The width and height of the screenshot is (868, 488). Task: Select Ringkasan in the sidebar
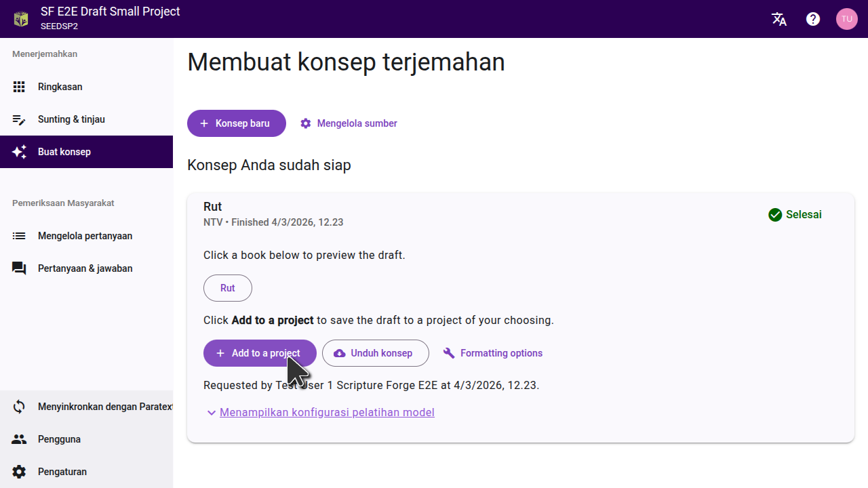tap(60, 87)
